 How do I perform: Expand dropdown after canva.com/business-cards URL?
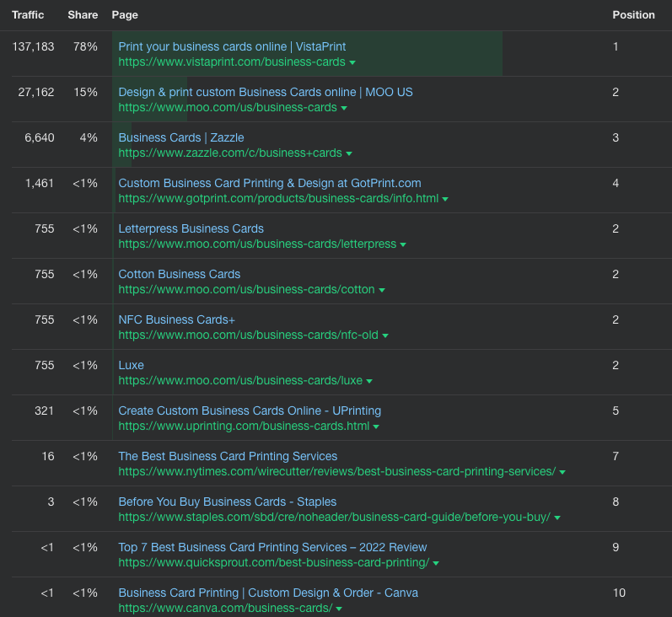[339, 609]
